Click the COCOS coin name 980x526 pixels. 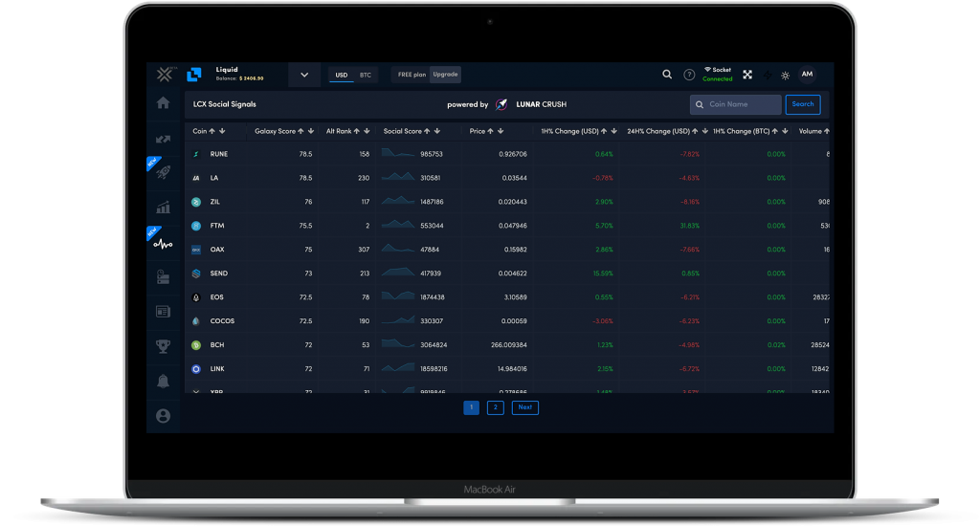[222, 321]
